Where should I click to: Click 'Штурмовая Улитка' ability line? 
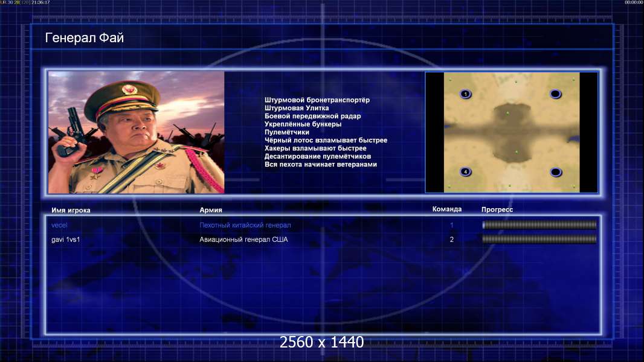(297, 108)
